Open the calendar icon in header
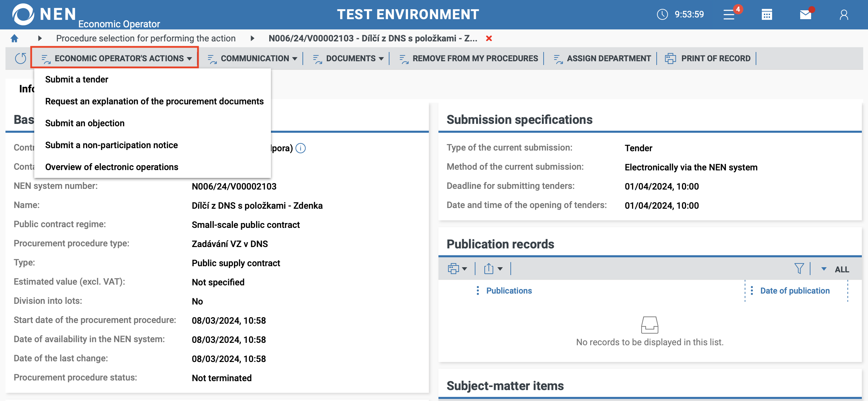This screenshot has width=868, height=401. [x=767, y=15]
